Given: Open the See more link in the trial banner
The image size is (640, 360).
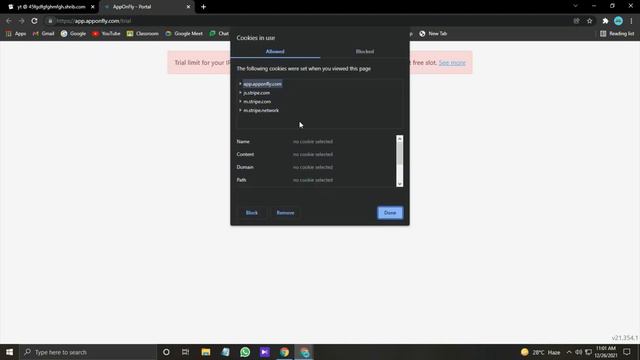Looking at the screenshot, I should pyautogui.click(x=452, y=62).
